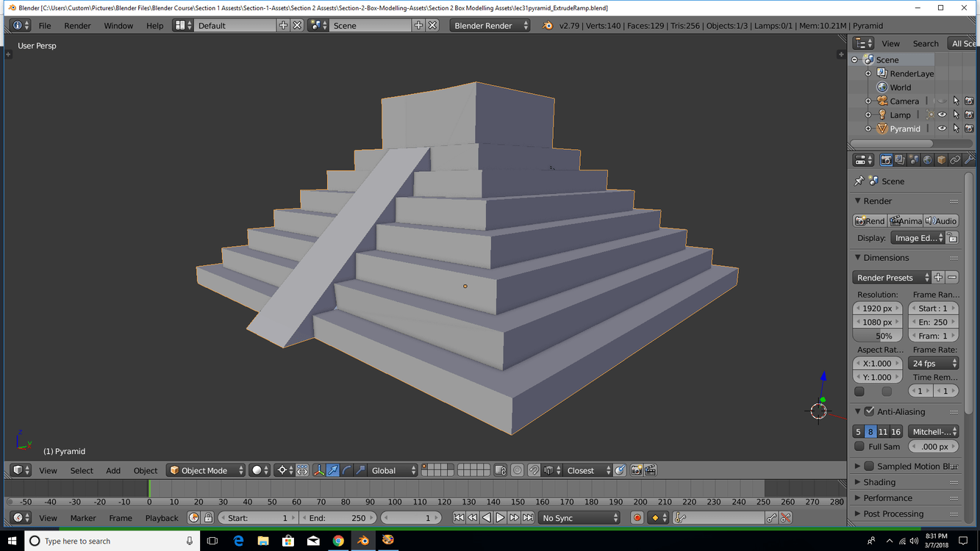Expand the Performance panel

887,498
